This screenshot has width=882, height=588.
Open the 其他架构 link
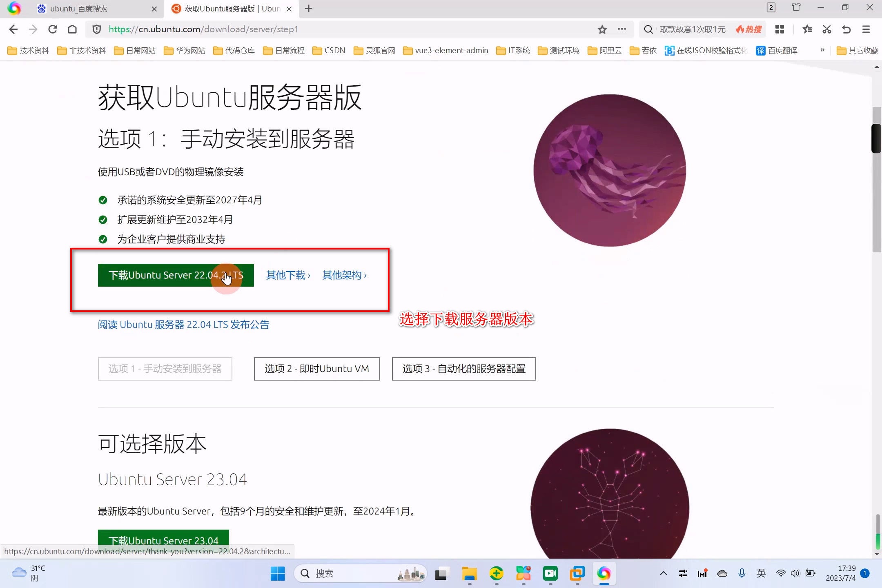(x=344, y=275)
